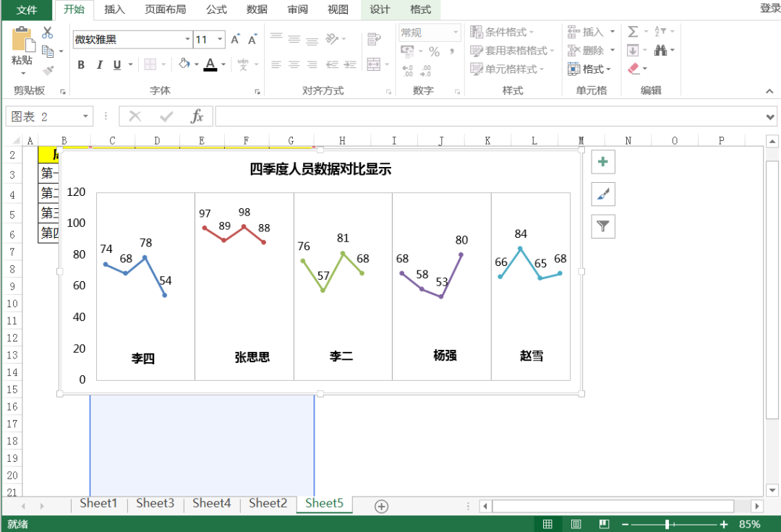This screenshot has height=532, width=781.
Task: Expand 套用表格格式 table format menu
Action: [511, 51]
